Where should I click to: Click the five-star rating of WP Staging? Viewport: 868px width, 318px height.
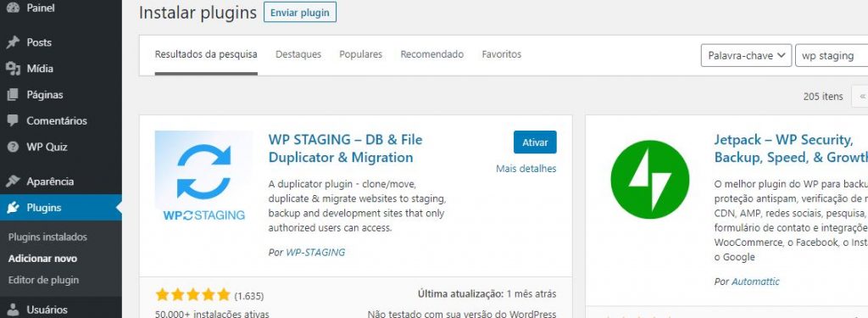tap(192, 295)
